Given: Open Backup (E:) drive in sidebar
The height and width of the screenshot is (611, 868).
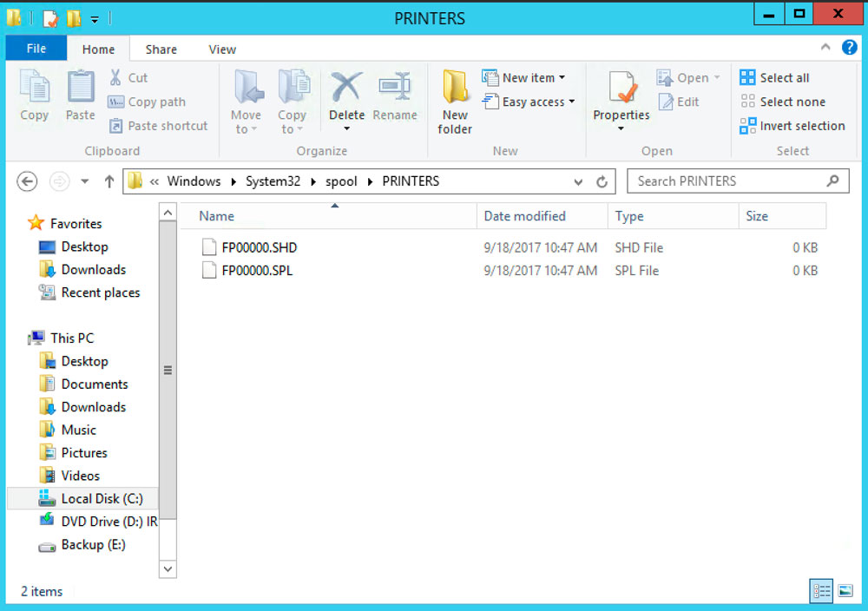Looking at the screenshot, I should pyautogui.click(x=93, y=545).
